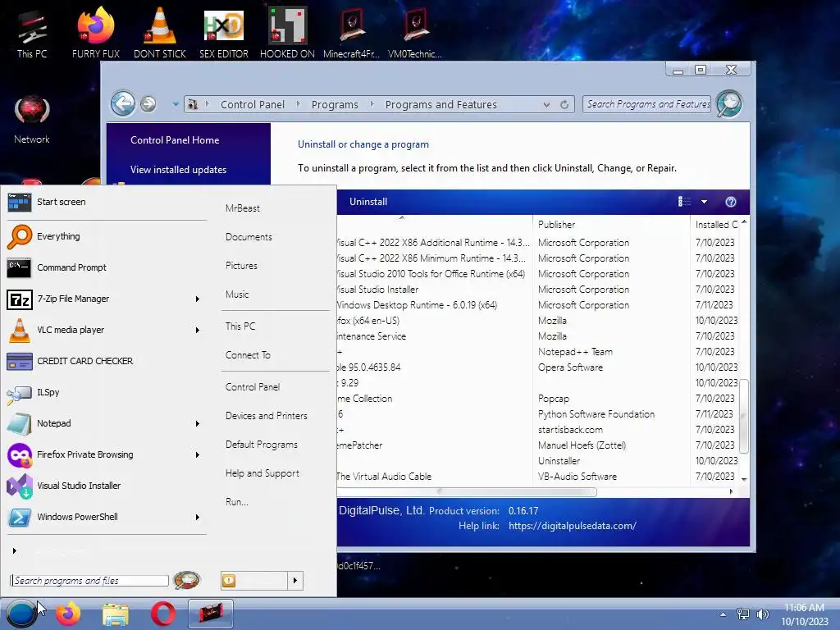840x630 pixels.
Task: Open Default Programs from start menu
Action: 262,445
